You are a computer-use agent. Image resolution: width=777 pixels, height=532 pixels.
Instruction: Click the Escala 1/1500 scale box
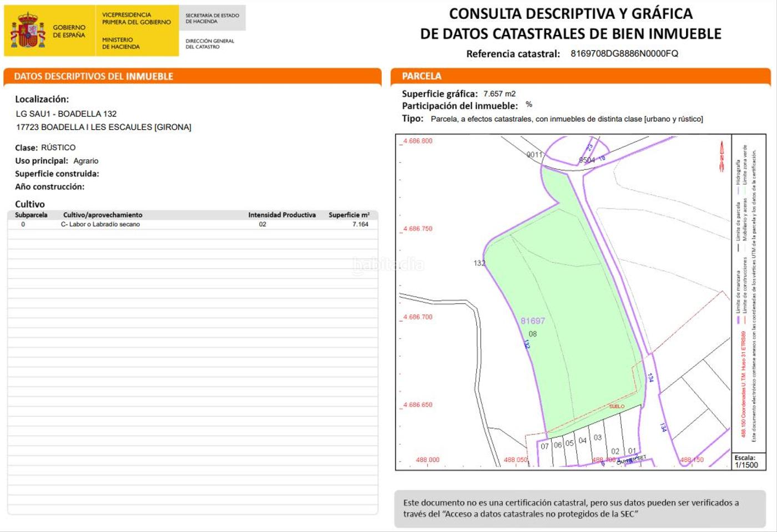click(x=746, y=462)
